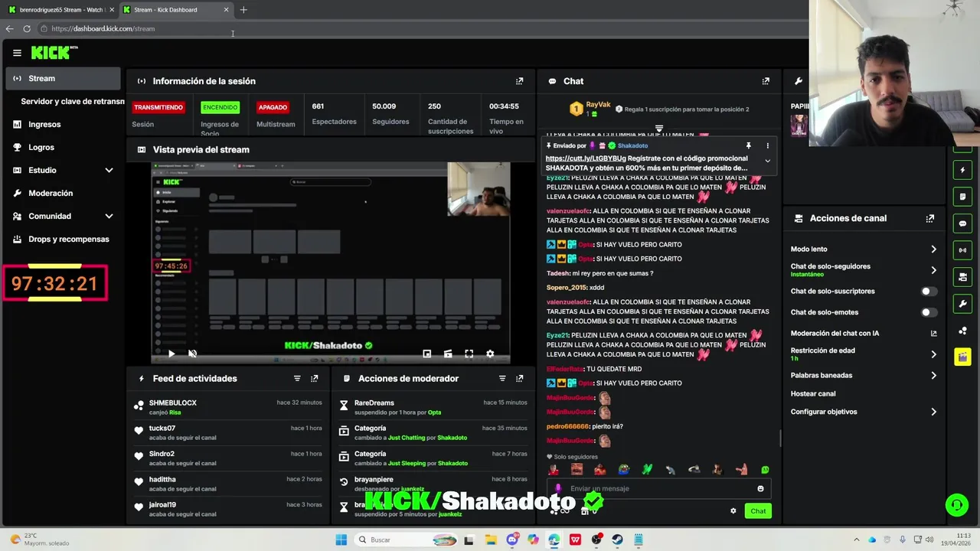This screenshot has width=980, height=551.
Task: Open the Just Chatting category link
Action: [406, 438]
